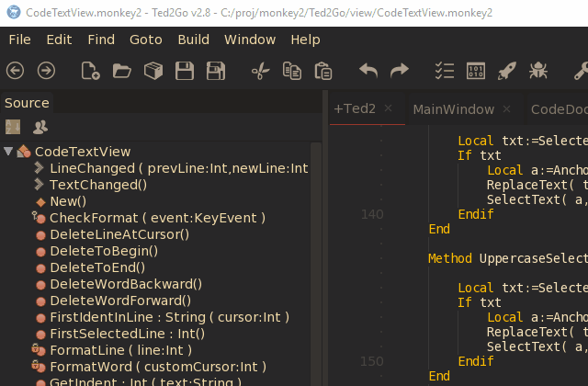Screen dimensions: 588x386
Task: Click the navigate back arrow icon
Action: [x=16, y=71]
